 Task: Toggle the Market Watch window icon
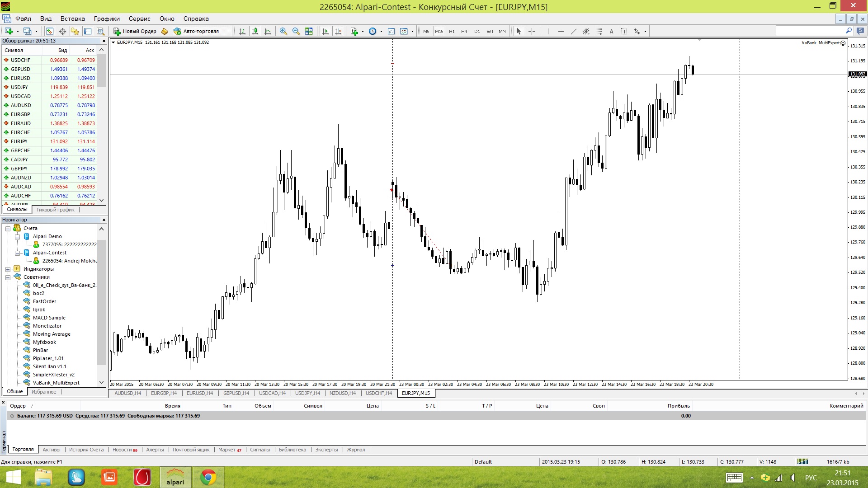tap(50, 31)
